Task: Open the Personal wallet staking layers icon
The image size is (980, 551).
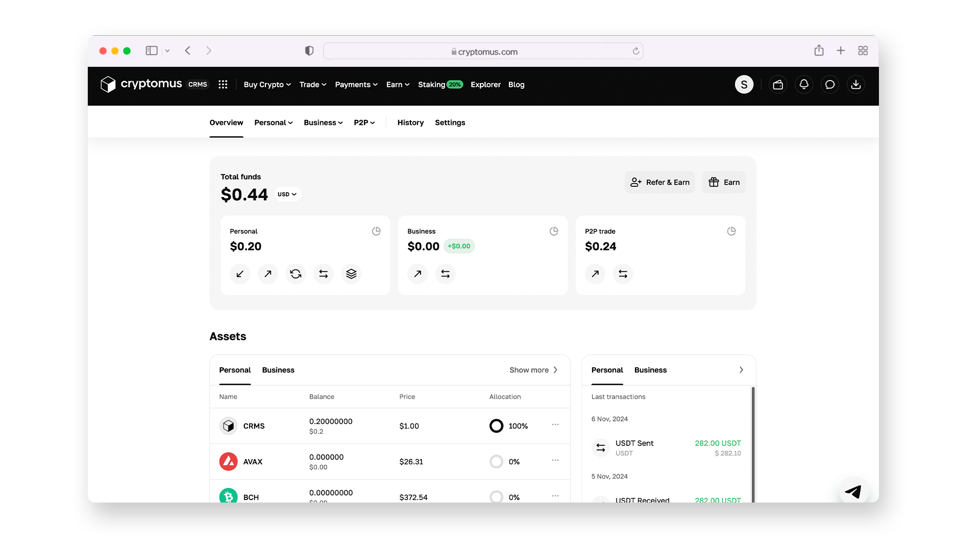Action: 351,274
